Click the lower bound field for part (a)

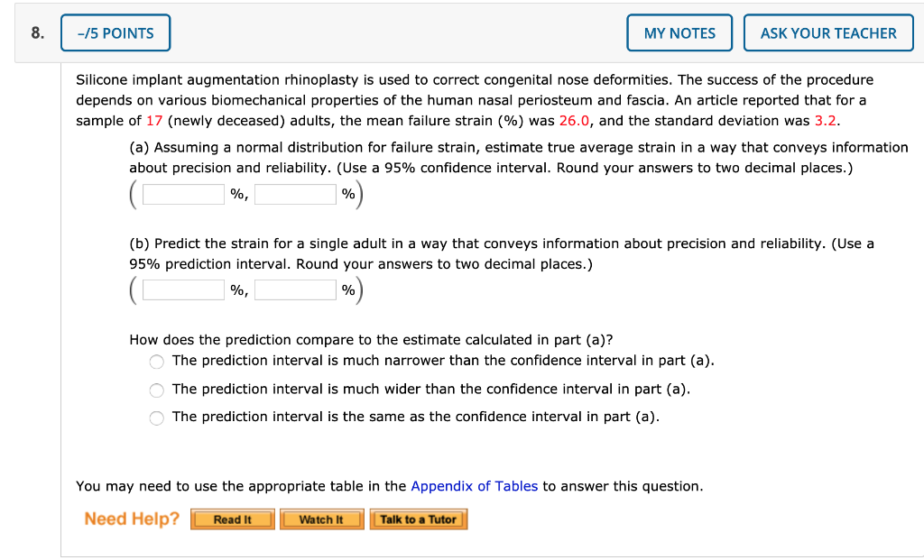pos(183,193)
